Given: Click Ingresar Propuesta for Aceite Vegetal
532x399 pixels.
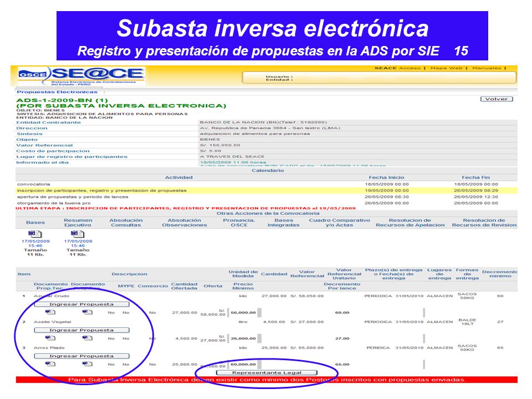Looking at the screenshot, I should click(81, 330).
